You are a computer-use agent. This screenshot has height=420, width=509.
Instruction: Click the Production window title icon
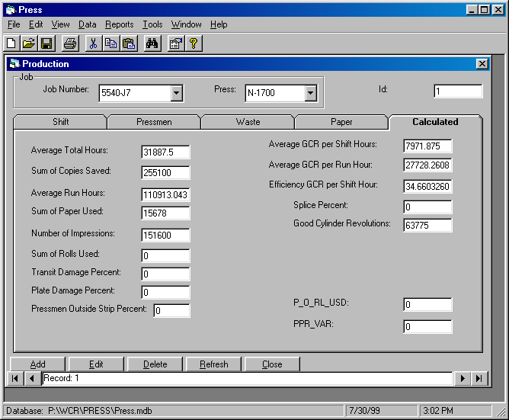coord(14,63)
